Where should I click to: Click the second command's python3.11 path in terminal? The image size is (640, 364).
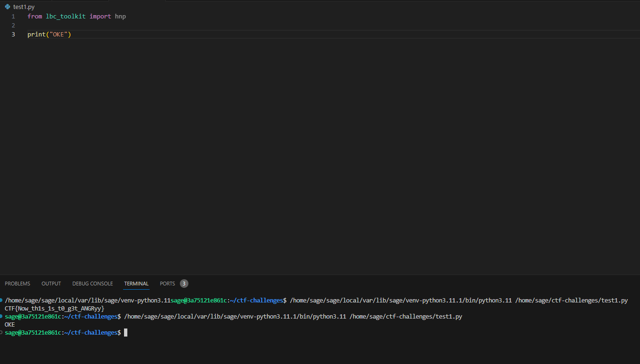(x=235, y=317)
